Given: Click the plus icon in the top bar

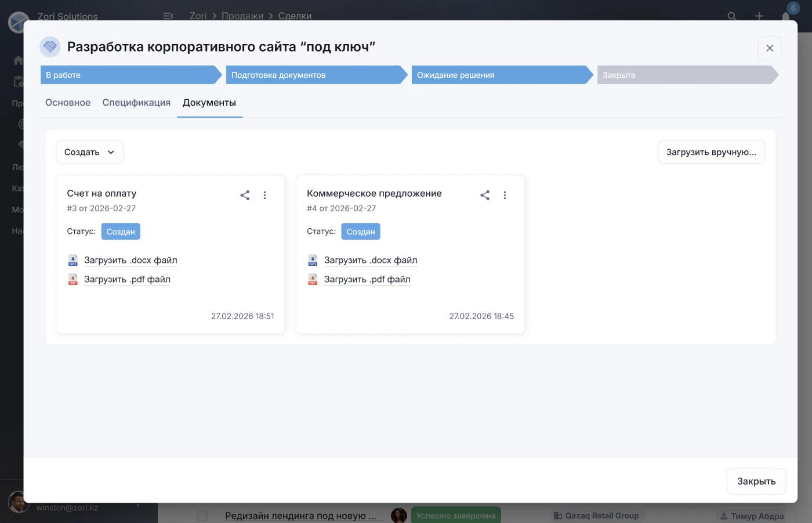Looking at the screenshot, I should (759, 16).
